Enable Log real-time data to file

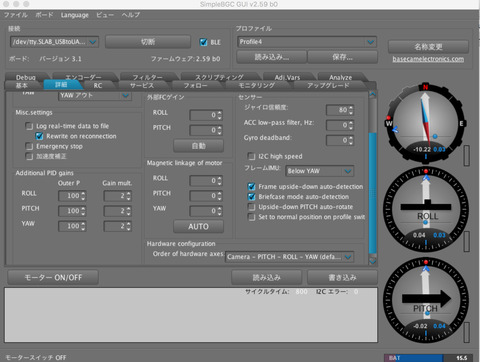pos(29,126)
